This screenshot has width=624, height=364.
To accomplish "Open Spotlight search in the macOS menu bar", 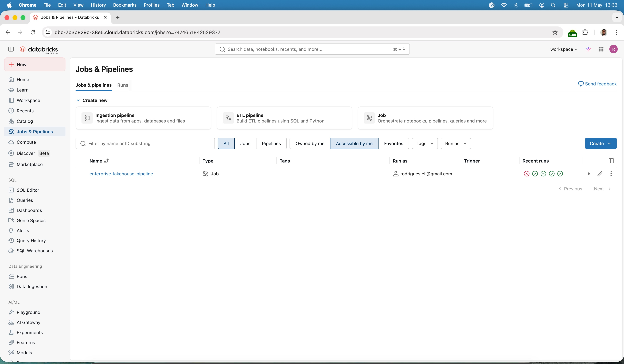I will [x=553, y=5].
